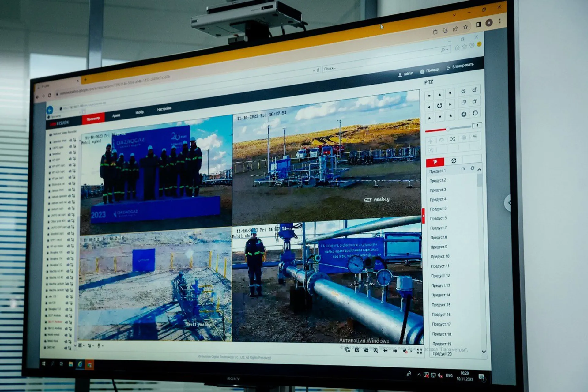Toggle audio mute speaker in playback toolbar
Viewport: 588px width, 392px height.
click(x=405, y=351)
